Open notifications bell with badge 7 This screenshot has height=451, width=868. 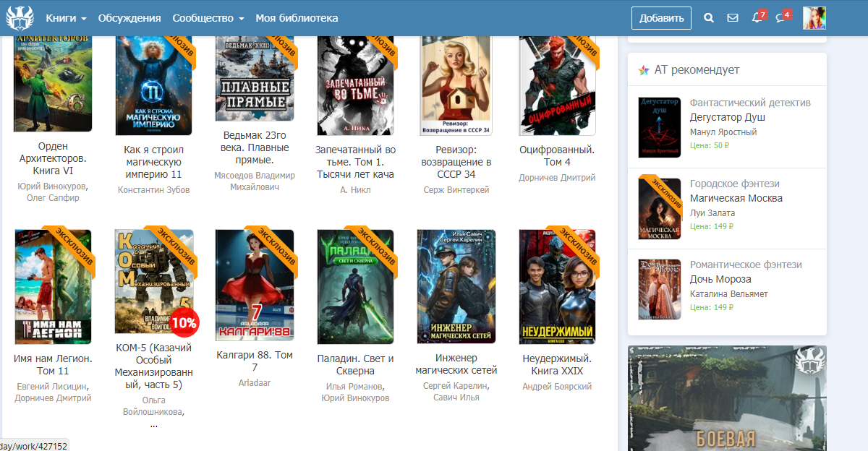758,17
